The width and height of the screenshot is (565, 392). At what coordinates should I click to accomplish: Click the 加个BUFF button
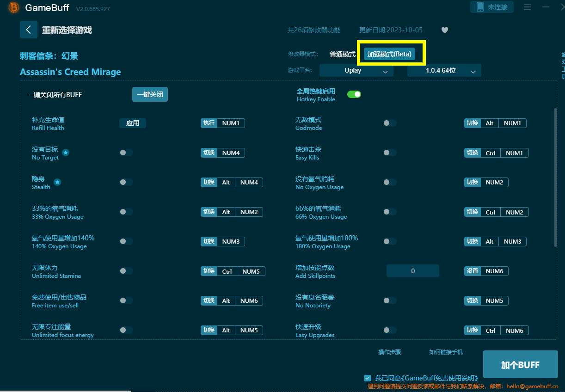521,365
